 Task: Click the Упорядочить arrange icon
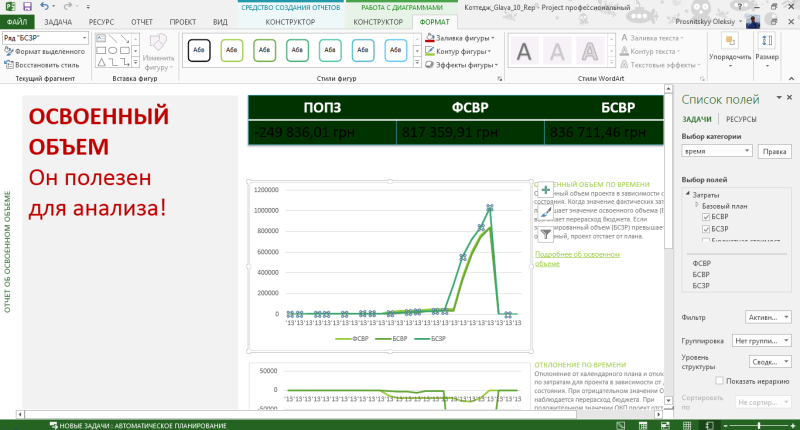tap(730, 41)
